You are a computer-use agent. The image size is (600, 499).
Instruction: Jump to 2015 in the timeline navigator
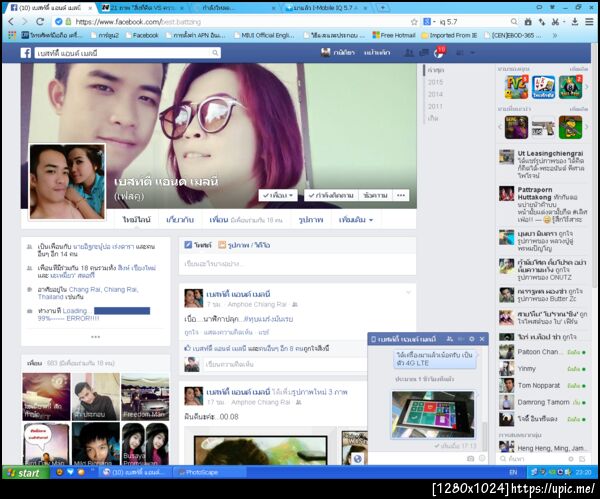pos(435,82)
